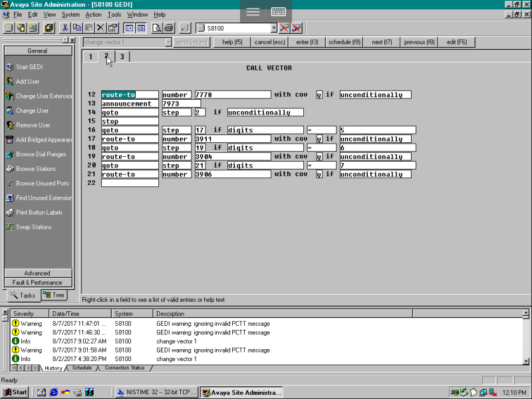Image resolution: width=532 pixels, height=399 pixels.
Task: Click the first disconnect icon after S8100
Action: click(x=284, y=28)
